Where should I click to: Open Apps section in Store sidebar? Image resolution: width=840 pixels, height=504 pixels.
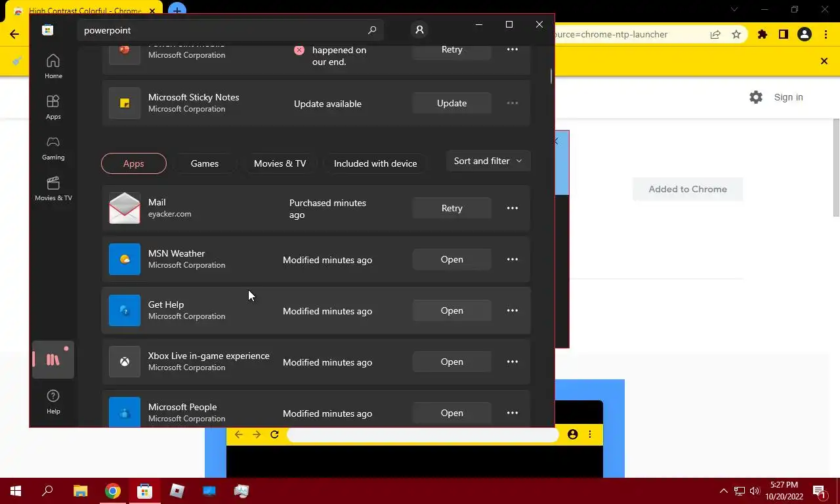(x=53, y=107)
